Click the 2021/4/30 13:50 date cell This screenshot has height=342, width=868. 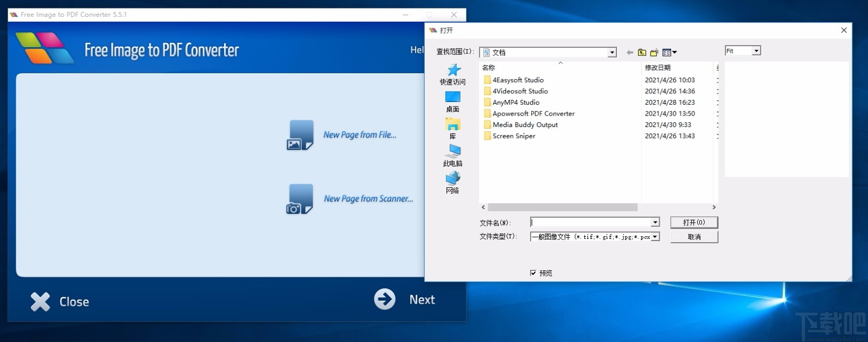pos(669,113)
